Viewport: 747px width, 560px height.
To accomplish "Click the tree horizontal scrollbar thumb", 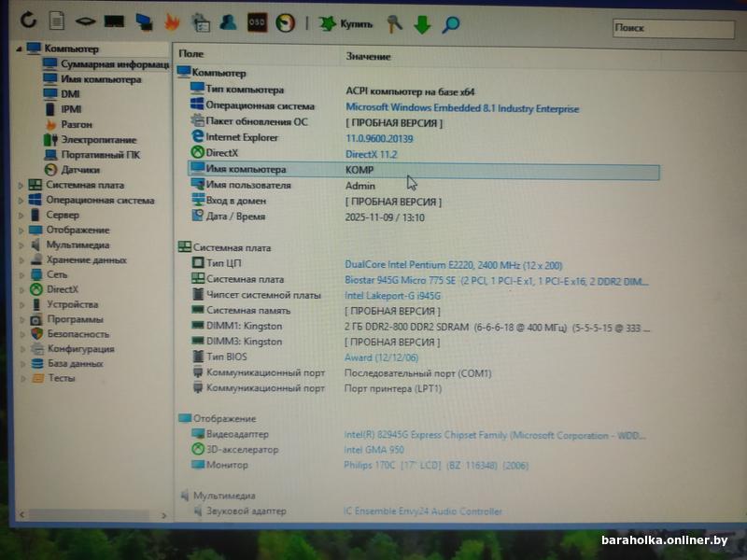I will pos(89,515).
